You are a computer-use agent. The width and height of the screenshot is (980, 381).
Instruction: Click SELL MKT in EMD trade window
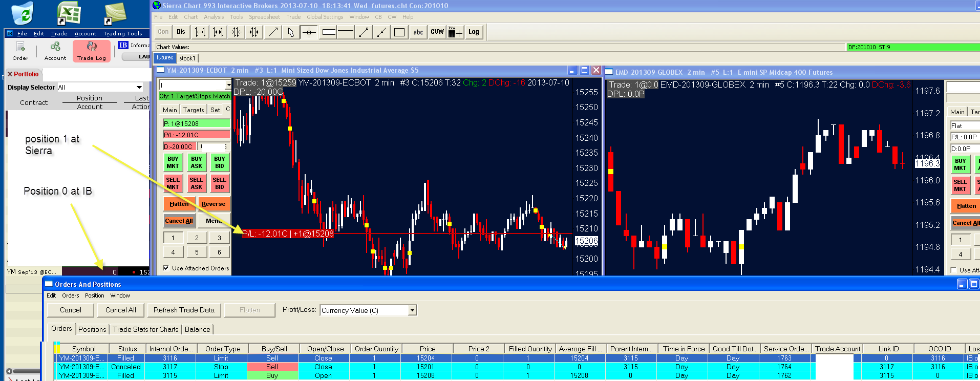pos(960,185)
